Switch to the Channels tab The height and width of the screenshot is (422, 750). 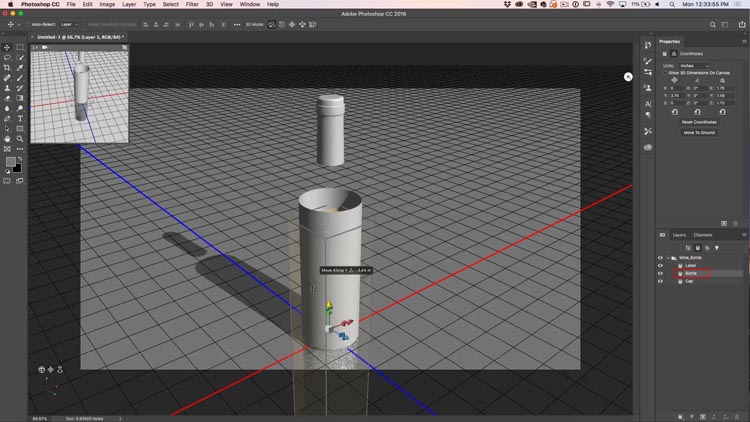pos(703,235)
